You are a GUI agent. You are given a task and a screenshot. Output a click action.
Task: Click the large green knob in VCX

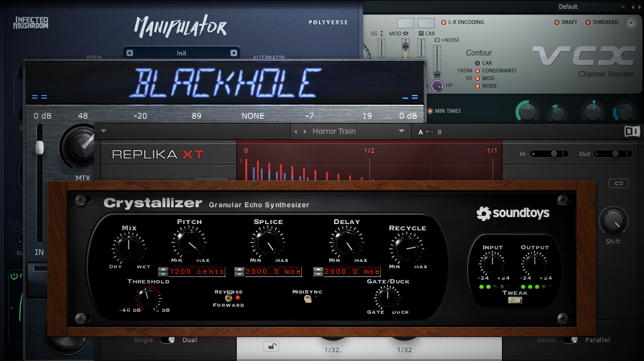coord(527,111)
